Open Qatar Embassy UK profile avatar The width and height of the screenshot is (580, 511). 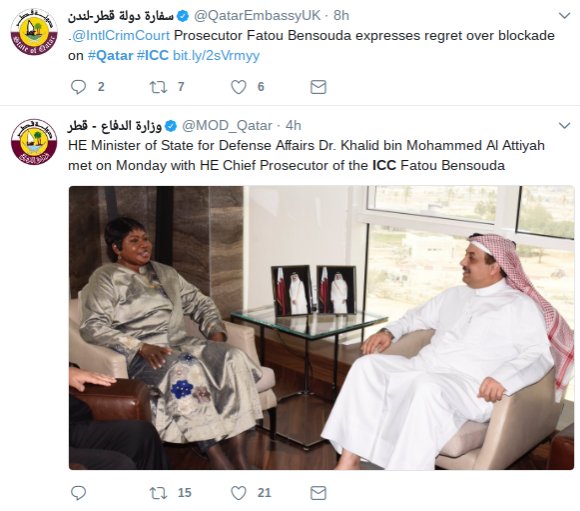34,32
